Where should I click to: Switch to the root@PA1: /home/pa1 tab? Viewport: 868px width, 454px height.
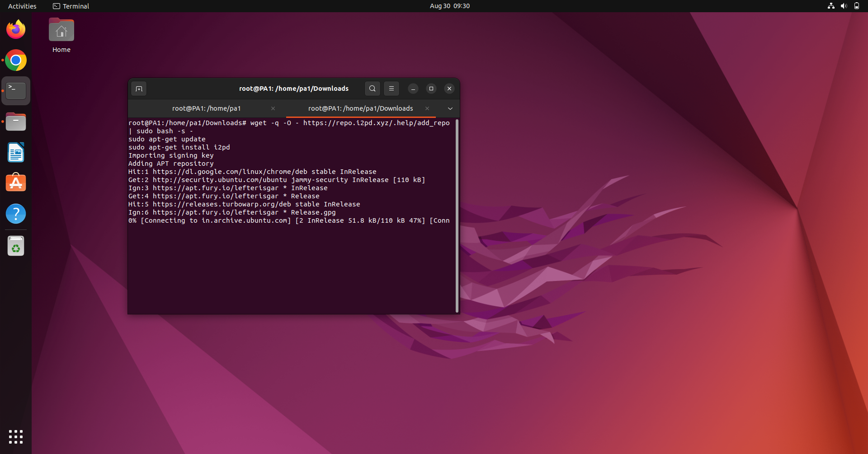[x=206, y=108]
